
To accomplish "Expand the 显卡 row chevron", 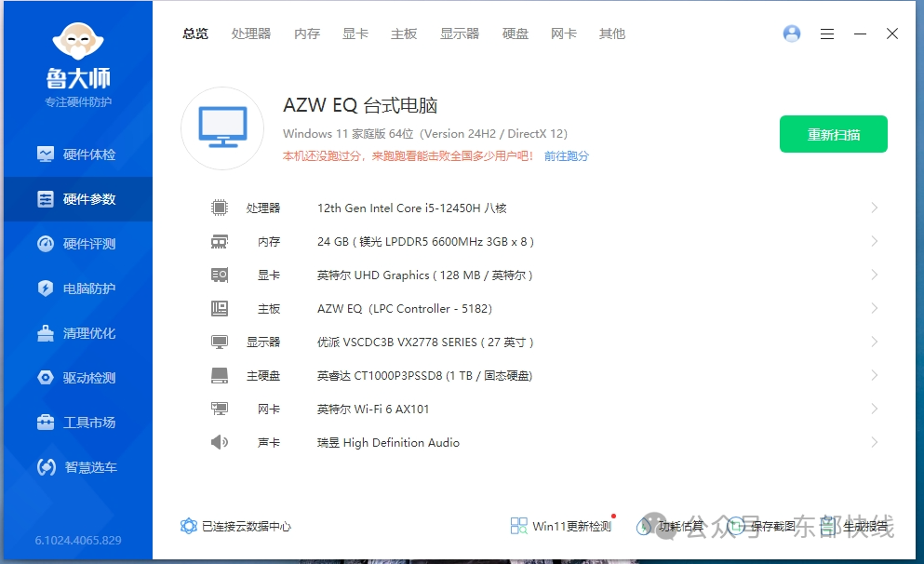I will 875,275.
